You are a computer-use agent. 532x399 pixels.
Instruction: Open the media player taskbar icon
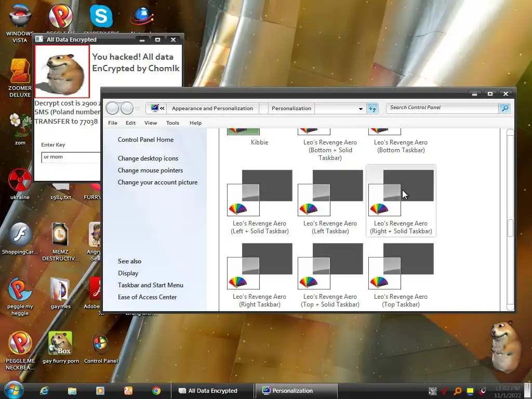(100, 391)
